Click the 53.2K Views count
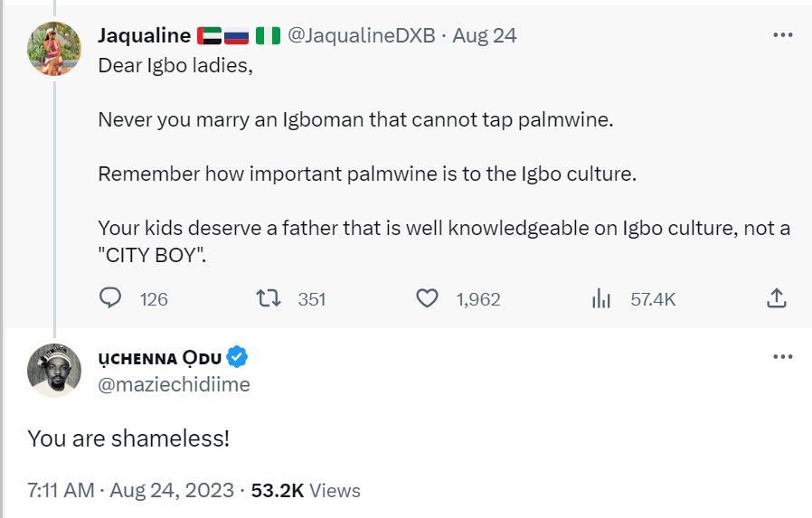 tap(306, 491)
